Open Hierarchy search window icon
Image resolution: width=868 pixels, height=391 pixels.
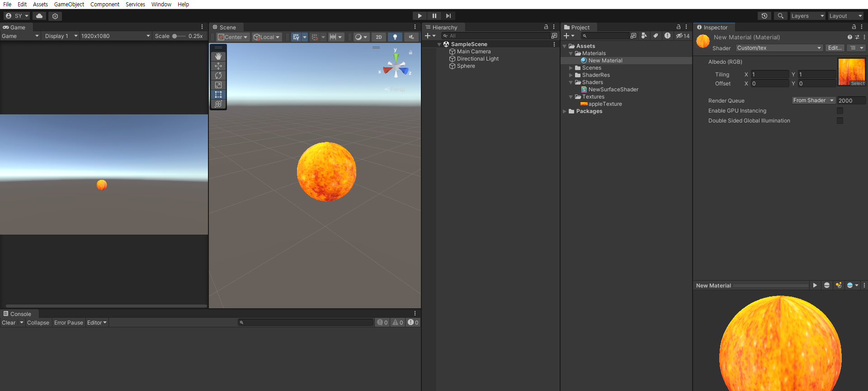pyautogui.click(x=554, y=36)
